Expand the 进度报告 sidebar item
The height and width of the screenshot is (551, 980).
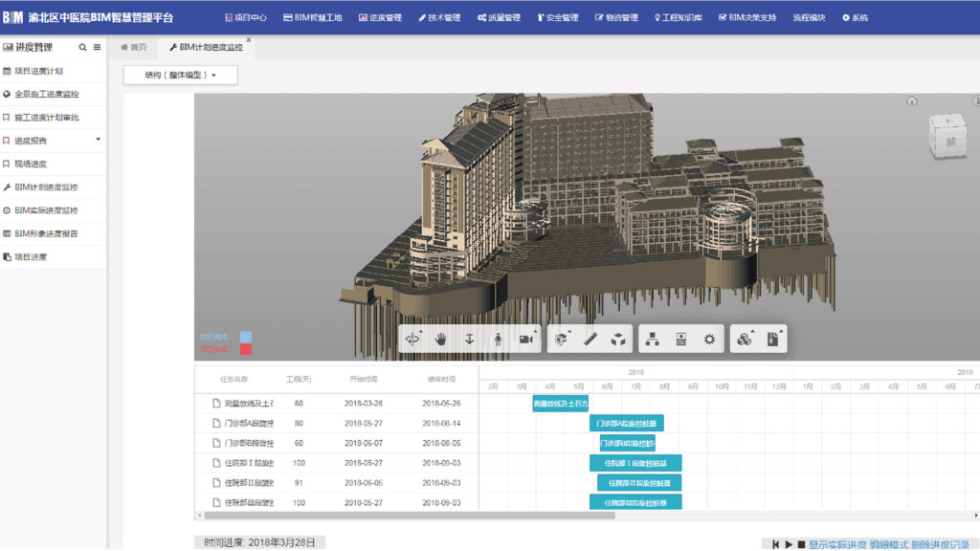(x=98, y=140)
